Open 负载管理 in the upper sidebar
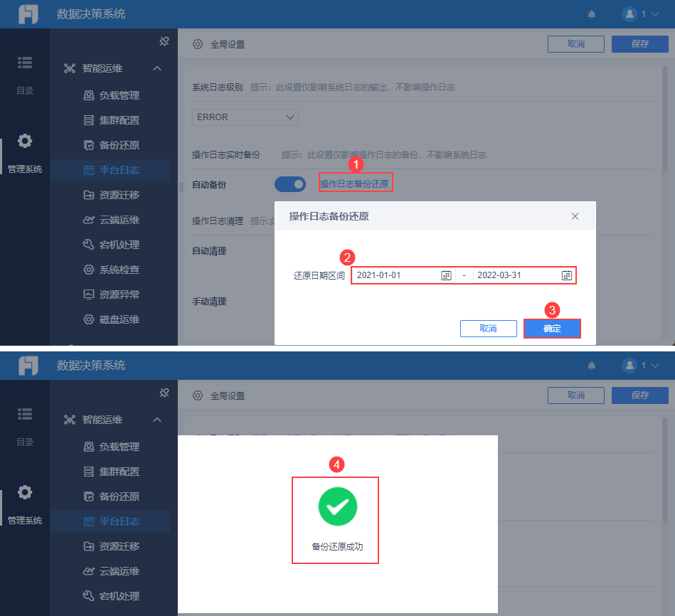 (111, 95)
